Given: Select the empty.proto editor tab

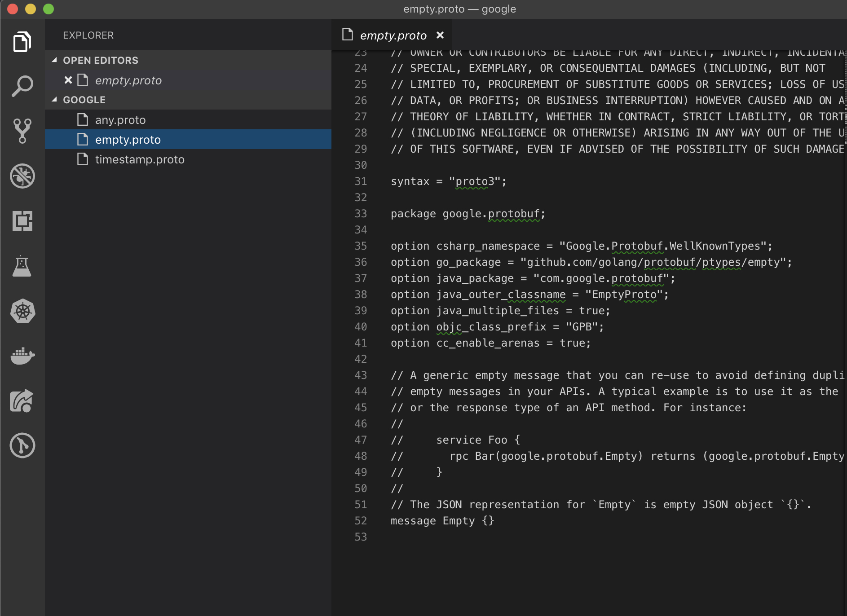Looking at the screenshot, I should 393,35.
